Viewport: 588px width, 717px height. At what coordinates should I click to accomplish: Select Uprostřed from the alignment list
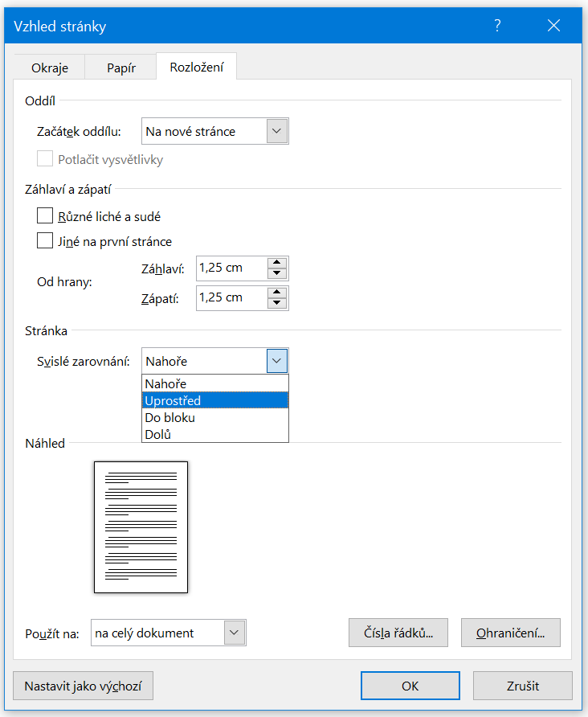(214, 400)
